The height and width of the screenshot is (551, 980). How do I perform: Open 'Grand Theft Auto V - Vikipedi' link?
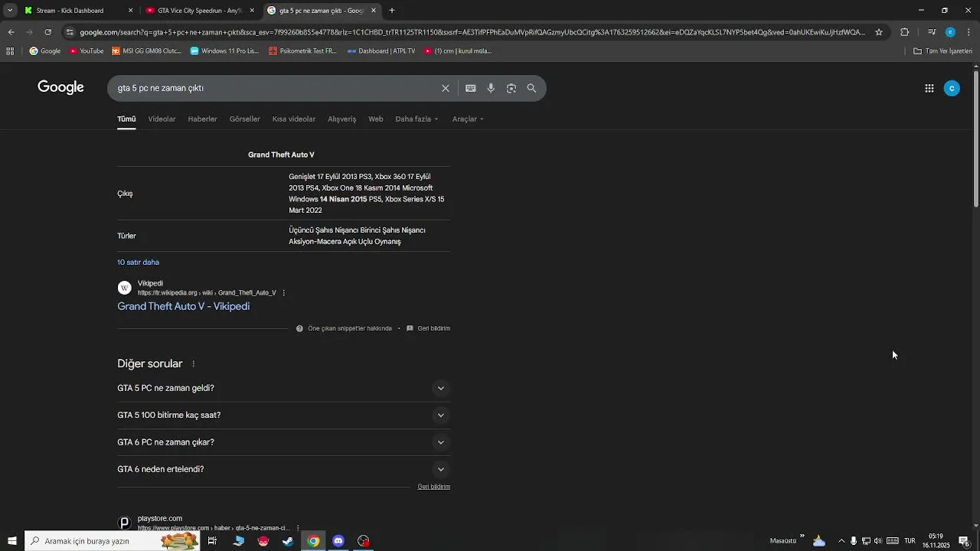tap(183, 307)
